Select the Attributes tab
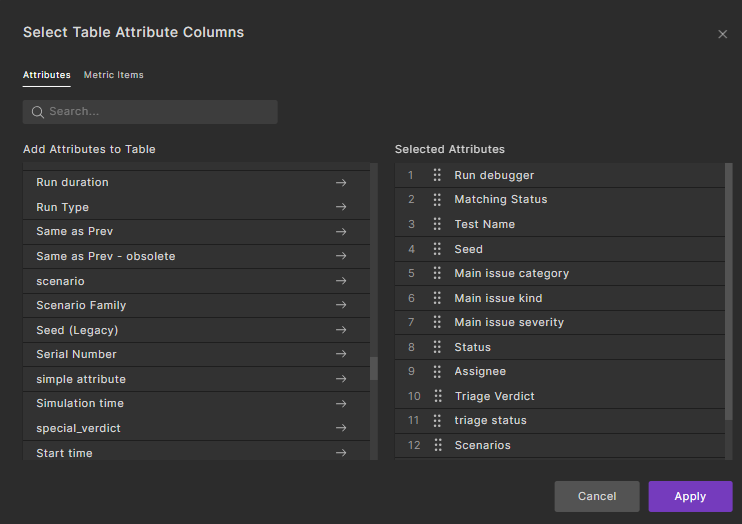 47,75
